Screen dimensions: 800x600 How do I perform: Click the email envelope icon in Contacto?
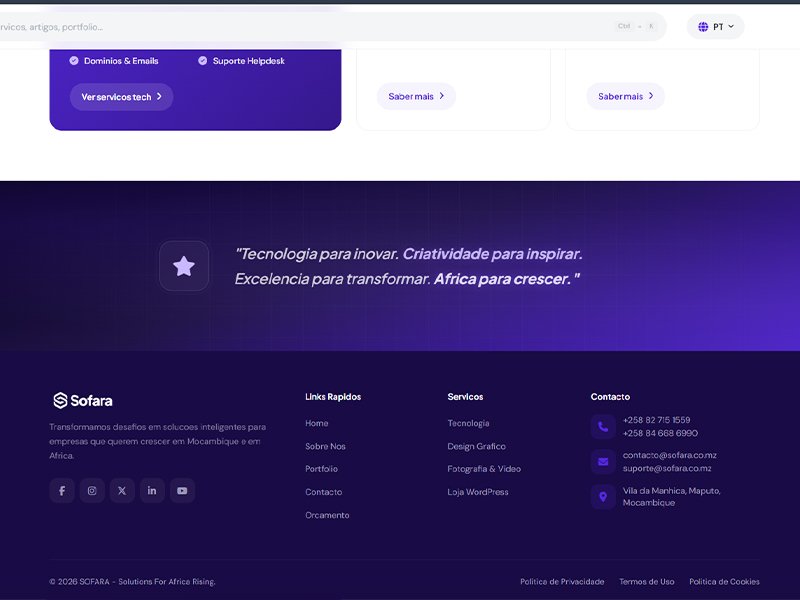click(603, 462)
